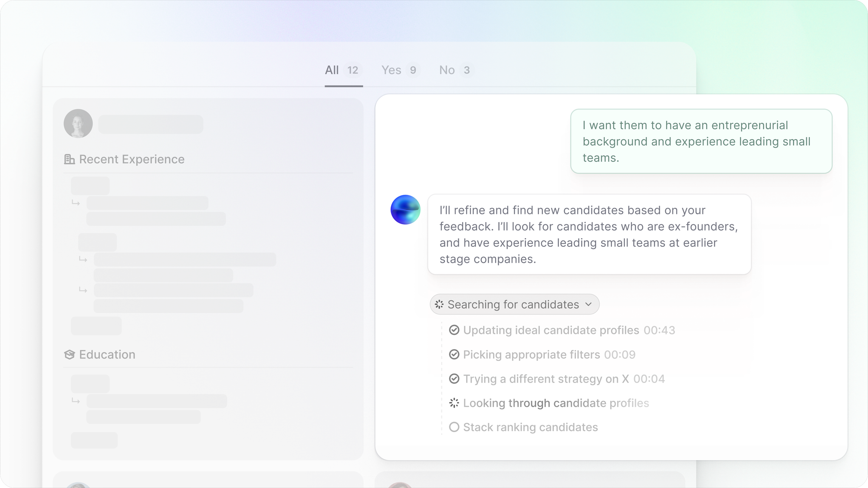Collapse the Searching for candidates chevron
The width and height of the screenshot is (868, 488).
[589, 304]
